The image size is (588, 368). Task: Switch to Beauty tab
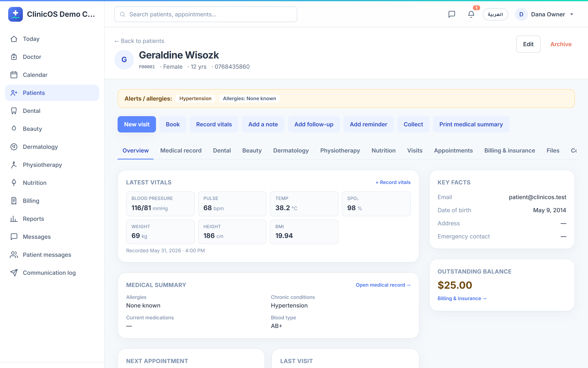tap(252, 151)
